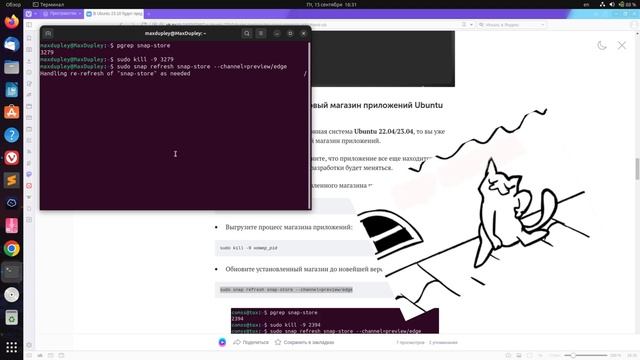Switch to Vivaldi via its dock icon
This screenshot has height=360, width=640.
[11, 158]
